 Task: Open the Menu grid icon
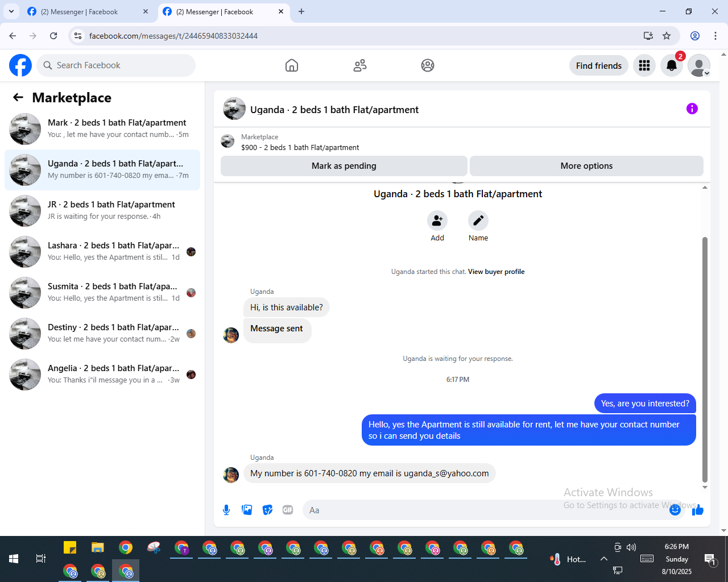(644, 65)
